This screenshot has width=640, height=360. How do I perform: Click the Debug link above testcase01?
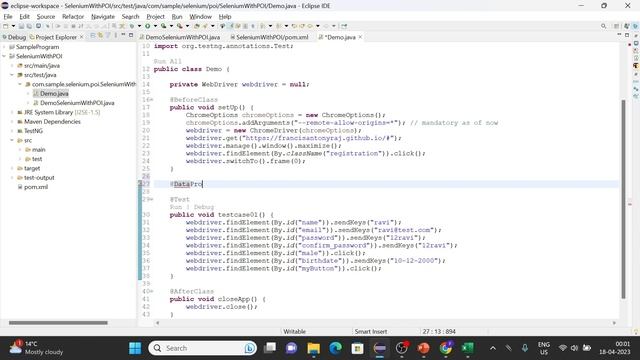point(204,207)
